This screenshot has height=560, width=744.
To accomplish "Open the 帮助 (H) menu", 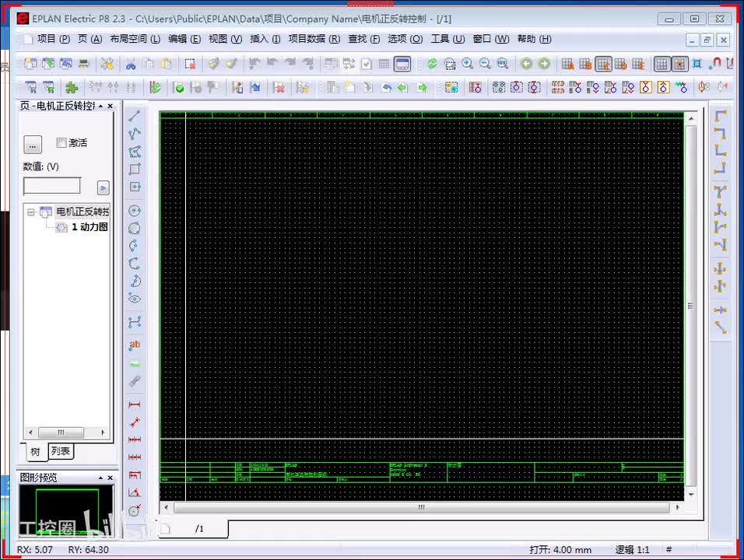I will (x=535, y=39).
